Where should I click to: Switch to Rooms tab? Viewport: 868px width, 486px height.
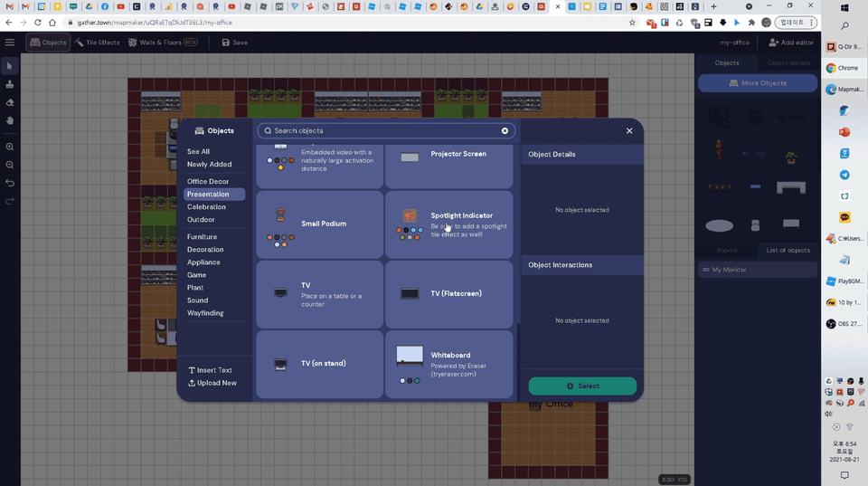pyautogui.click(x=726, y=250)
